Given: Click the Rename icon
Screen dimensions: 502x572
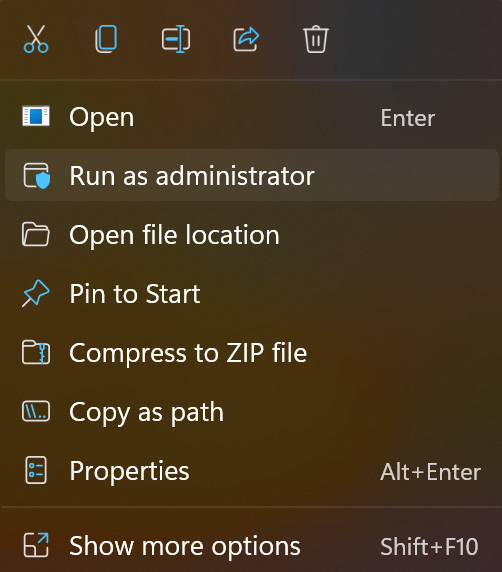Looking at the screenshot, I should click(176, 39).
